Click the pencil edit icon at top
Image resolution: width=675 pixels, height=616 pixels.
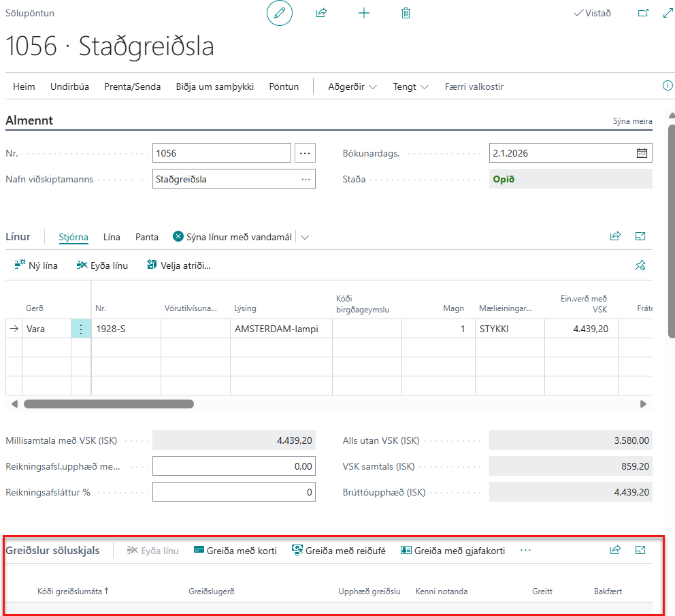point(279,13)
